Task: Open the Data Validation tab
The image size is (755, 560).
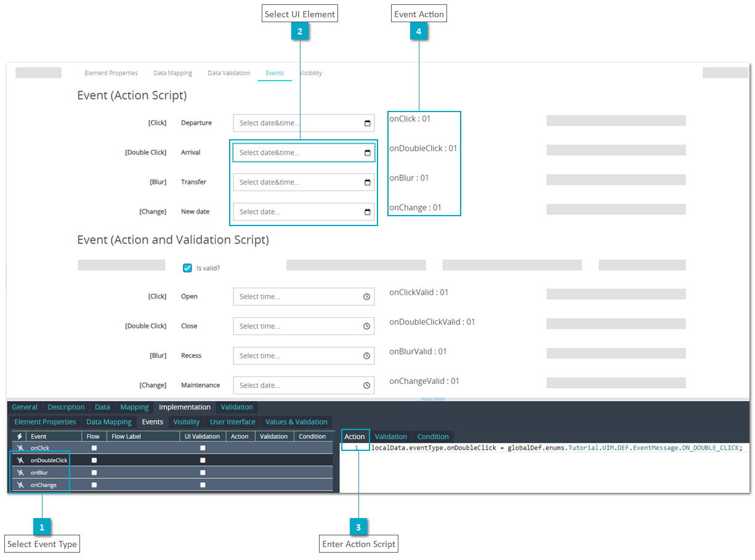Action: (229, 73)
